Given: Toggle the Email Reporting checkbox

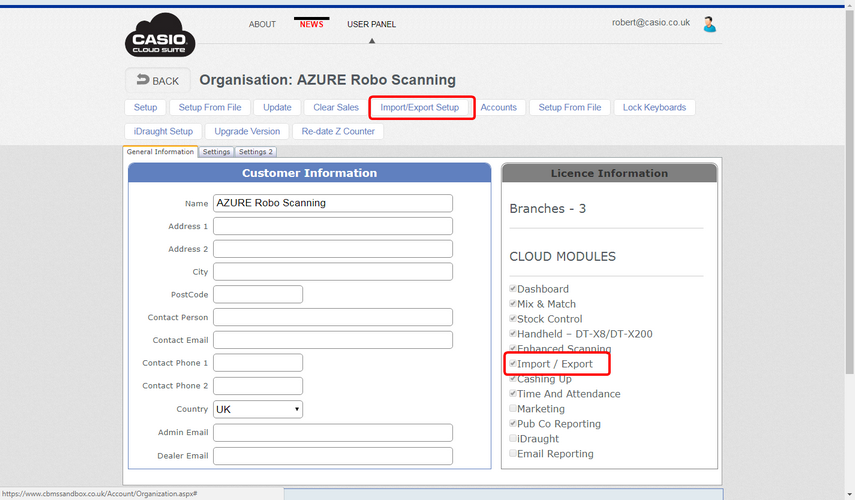Looking at the screenshot, I should pyautogui.click(x=513, y=453).
